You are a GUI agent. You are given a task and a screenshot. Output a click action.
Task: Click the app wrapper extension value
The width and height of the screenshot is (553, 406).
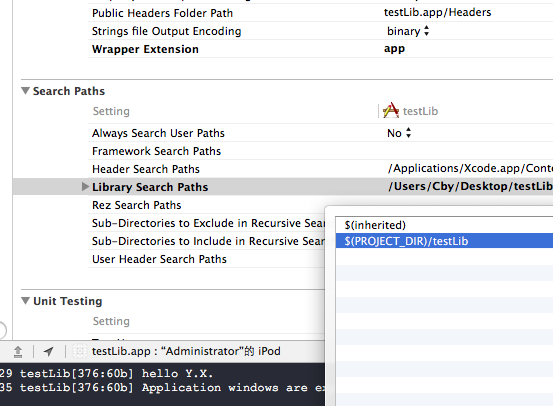coord(394,49)
